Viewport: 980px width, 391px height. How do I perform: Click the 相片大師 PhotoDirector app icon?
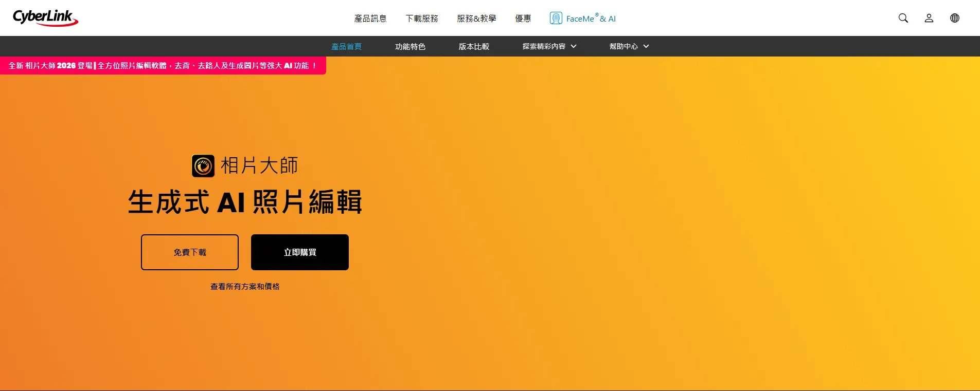pos(203,166)
